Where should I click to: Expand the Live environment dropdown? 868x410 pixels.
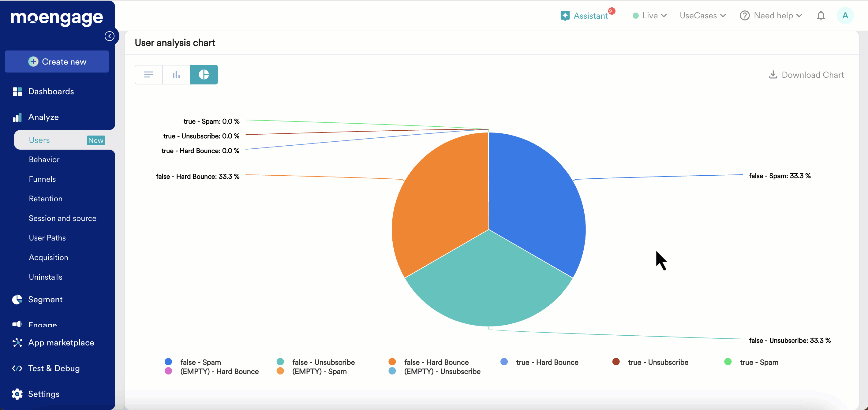650,16
